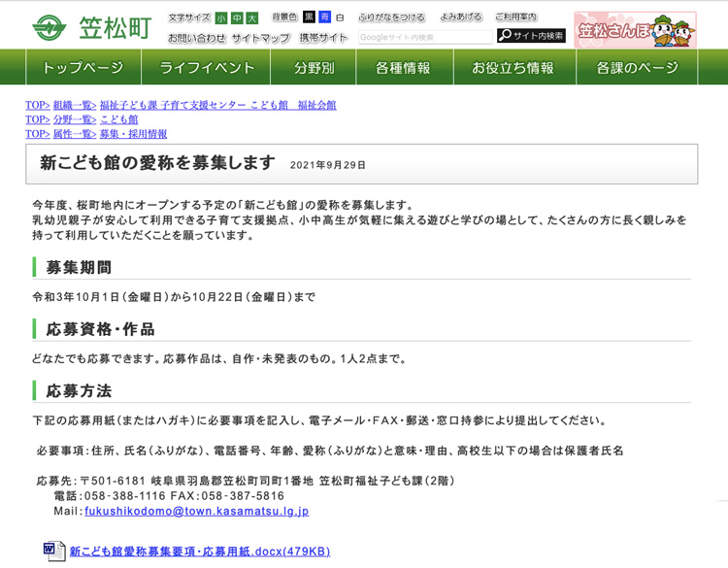Click the phone number 058-388-1116
This screenshot has height=568, width=728.
coord(125,496)
